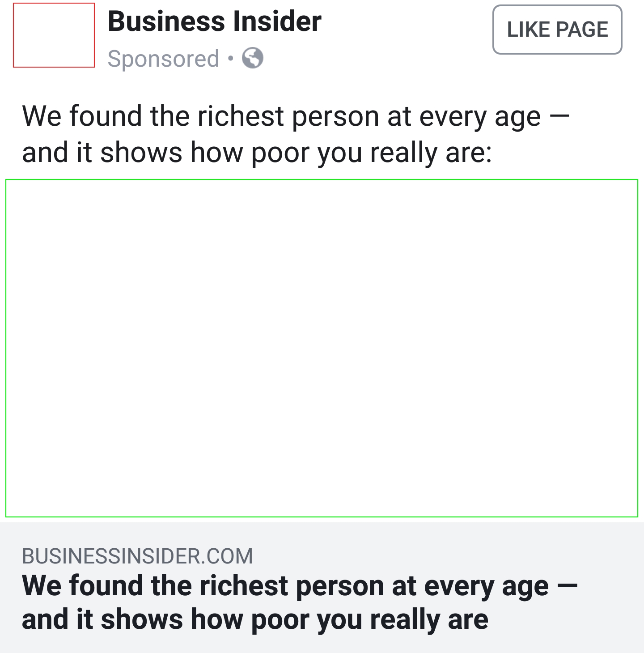Open the Business Insider page name link

click(x=215, y=21)
